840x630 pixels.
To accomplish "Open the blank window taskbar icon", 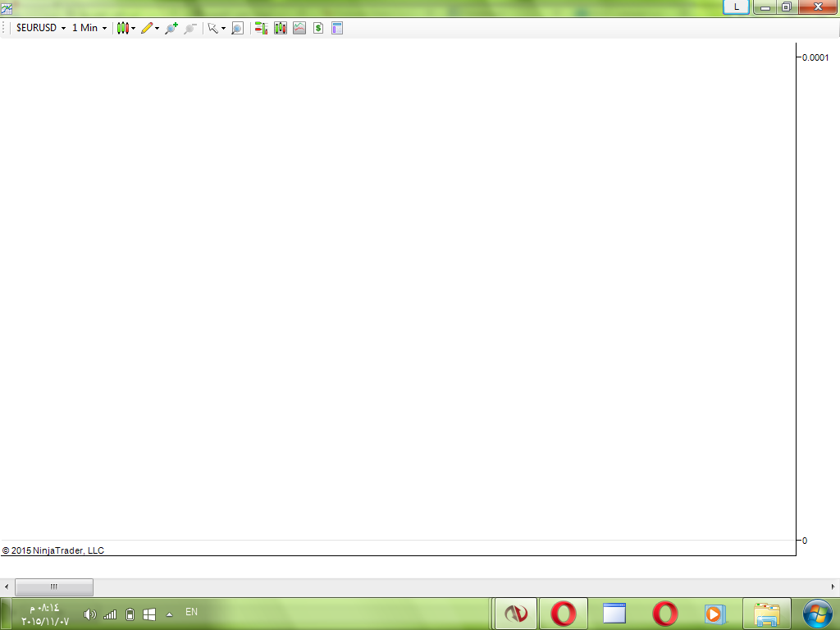I will [614, 614].
